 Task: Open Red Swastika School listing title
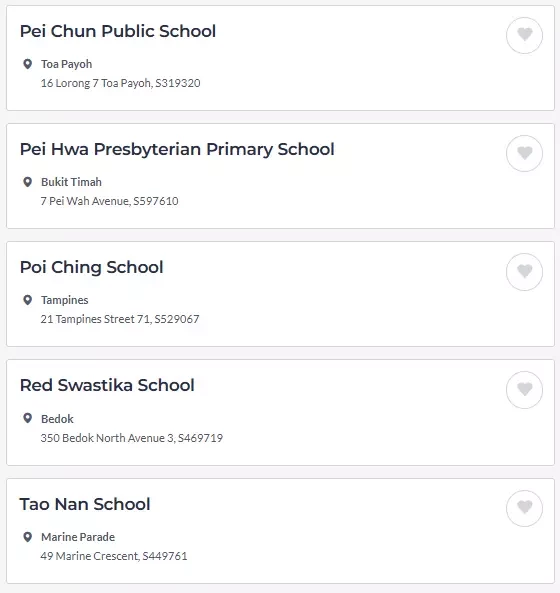[107, 385]
